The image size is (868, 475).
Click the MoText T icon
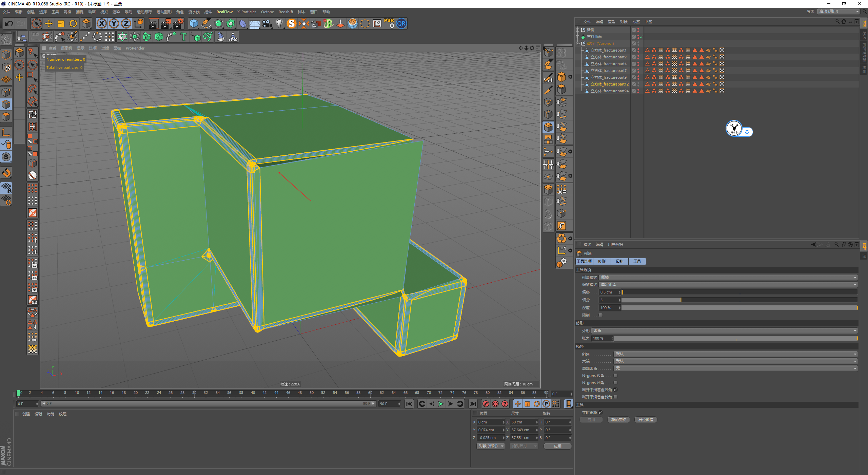click(183, 37)
